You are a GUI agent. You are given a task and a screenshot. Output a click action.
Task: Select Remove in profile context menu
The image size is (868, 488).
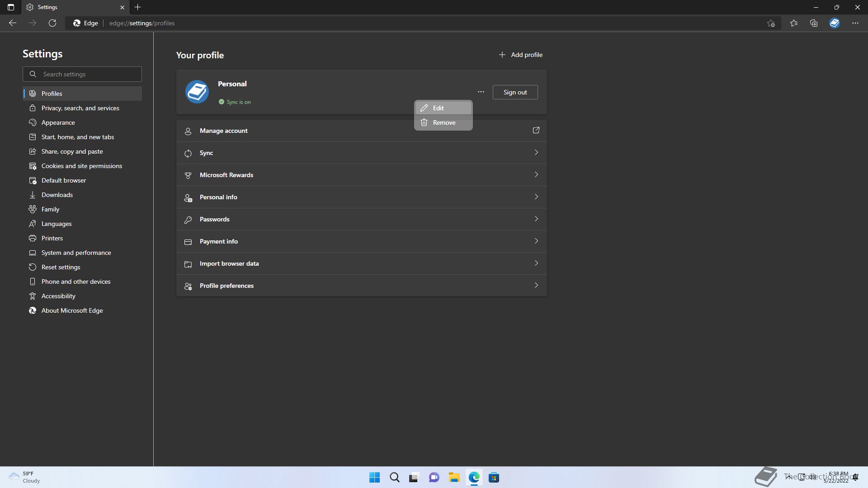click(x=443, y=122)
